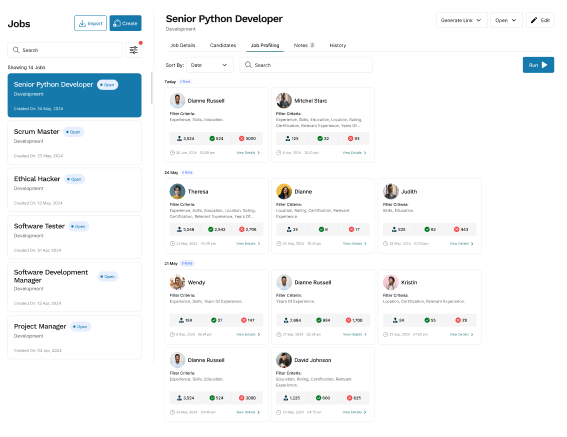
Task: Click in the job profiling search field
Action: pyautogui.click(x=306, y=65)
